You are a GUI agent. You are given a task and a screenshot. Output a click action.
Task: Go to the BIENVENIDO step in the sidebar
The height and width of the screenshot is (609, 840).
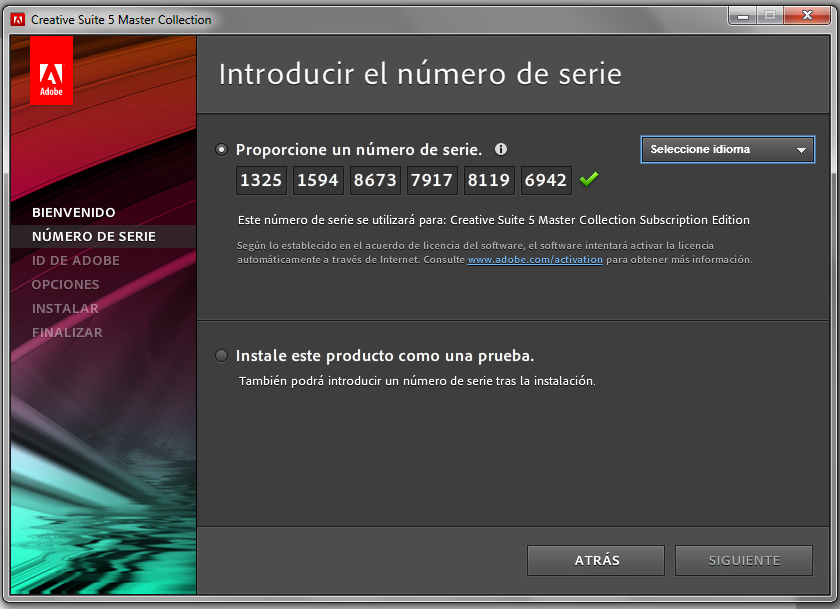tap(73, 213)
